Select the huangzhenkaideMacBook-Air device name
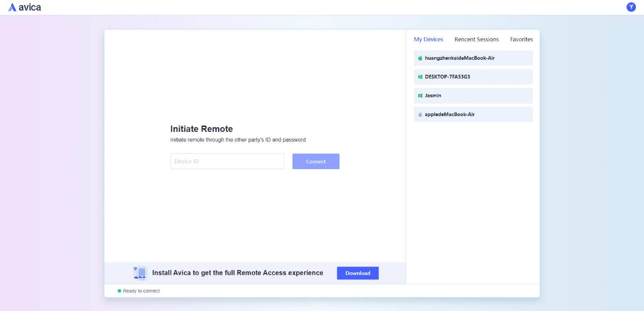This screenshot has width=644, height=311. [x=460, y=58]
